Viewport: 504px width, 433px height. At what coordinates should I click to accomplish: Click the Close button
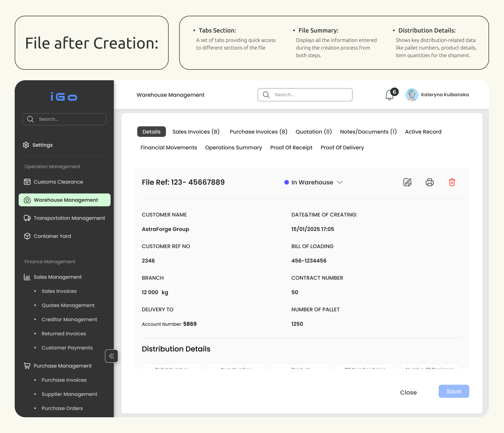pyautogui.click(x=408, y=392)
